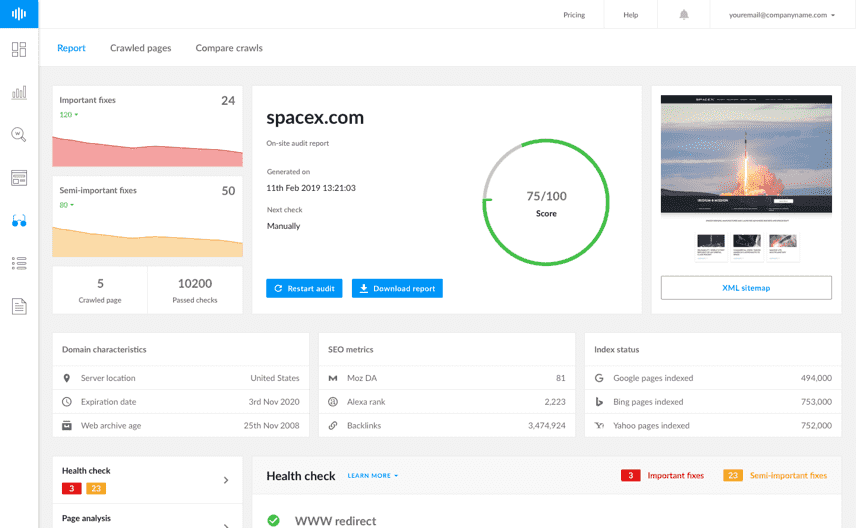This screenshot has width=856, height=528.
Task: Click the blue soundwave logo icon
Action: (x=19, y=14)
